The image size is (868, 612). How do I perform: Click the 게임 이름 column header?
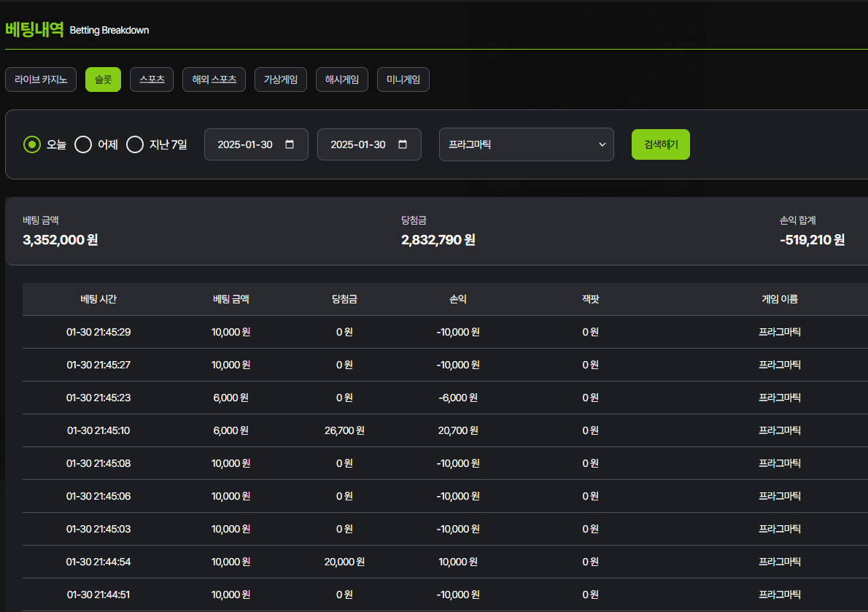pyautogui.click(x=780, y=299)
